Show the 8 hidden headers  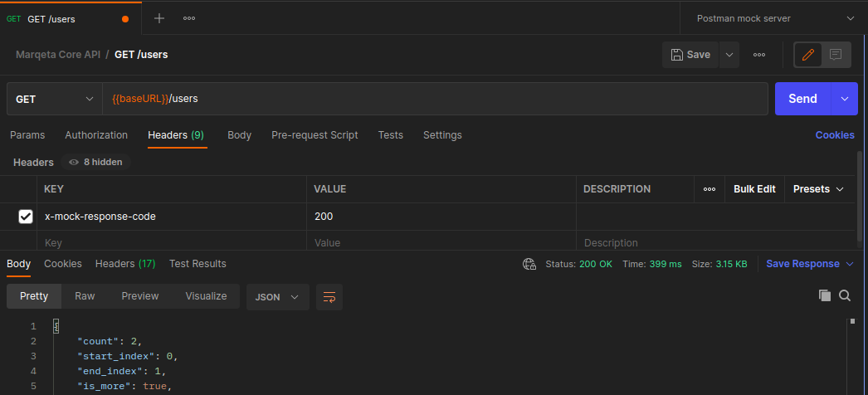click(95, 163)
